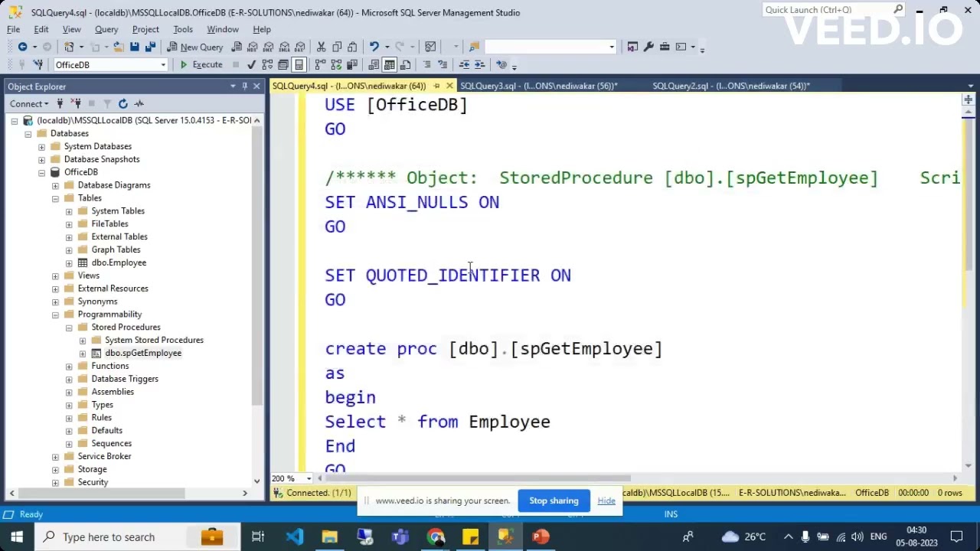This screenshot has height=551, width=980.
Task: Expand the Security folder node
Action: pos(55,482)
